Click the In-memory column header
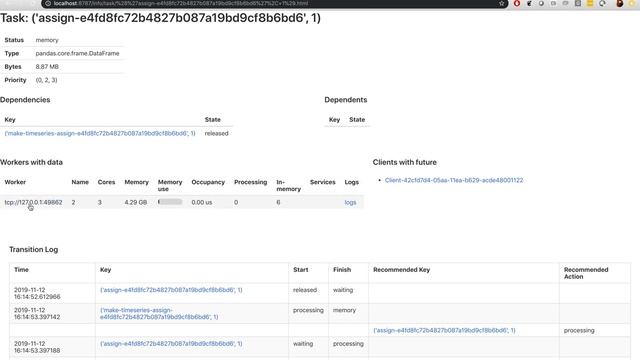The image size is (640, 360). [289, 185]
